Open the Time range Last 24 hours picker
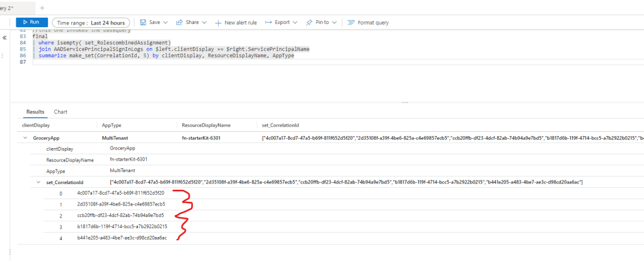This screenshot has width=644, height=261. click(x=100, y=22)
